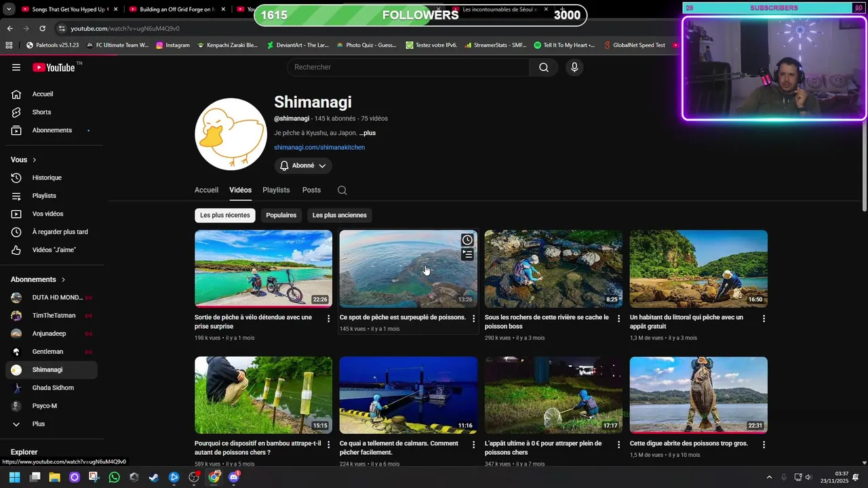Open options for the appât gratuit video
Viewport: 868px width, 488px height.
764,319
